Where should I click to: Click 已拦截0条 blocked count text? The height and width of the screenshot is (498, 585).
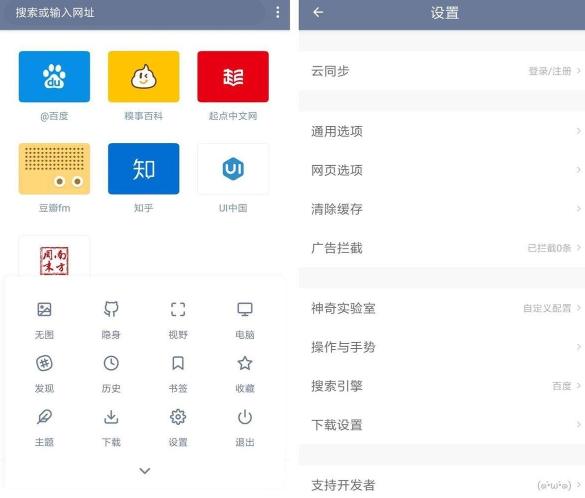(x=549, y=248)
